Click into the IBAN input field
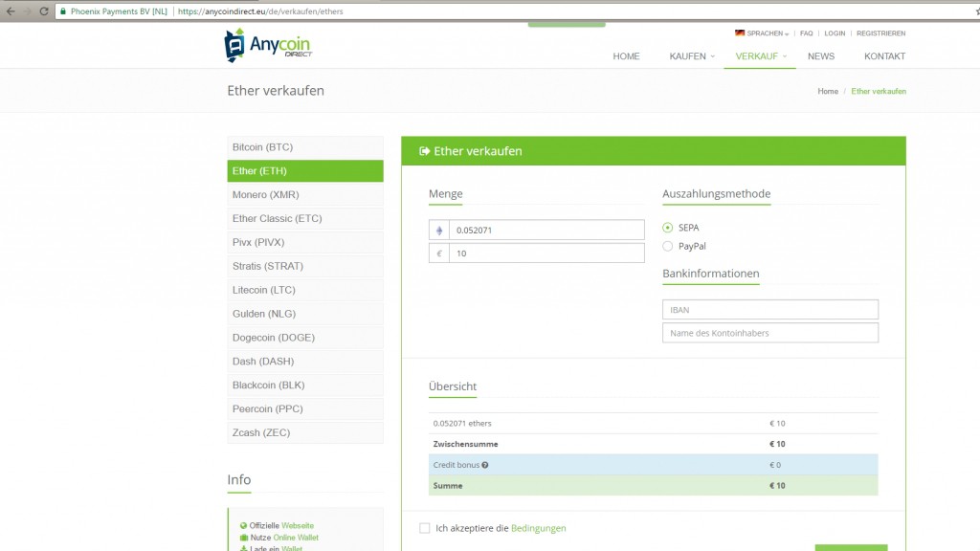This screenshot has height=551, width=980. pos(769,310)
